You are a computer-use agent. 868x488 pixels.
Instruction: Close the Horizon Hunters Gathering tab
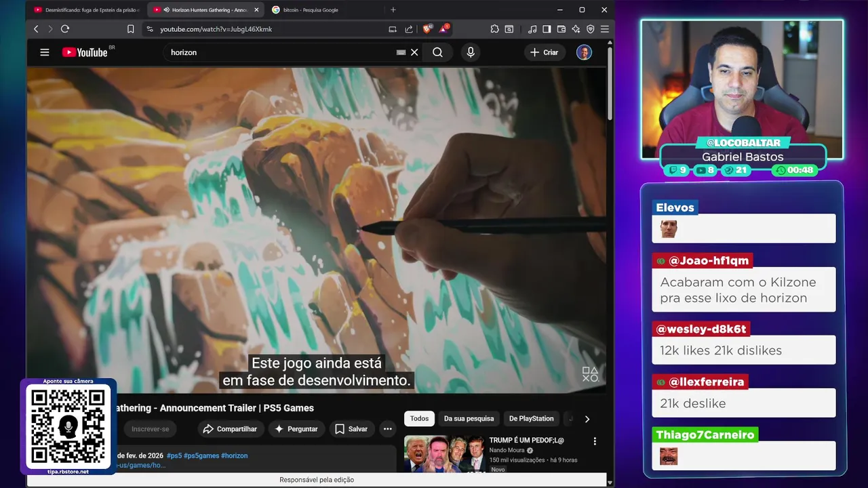tap(256, 9)
